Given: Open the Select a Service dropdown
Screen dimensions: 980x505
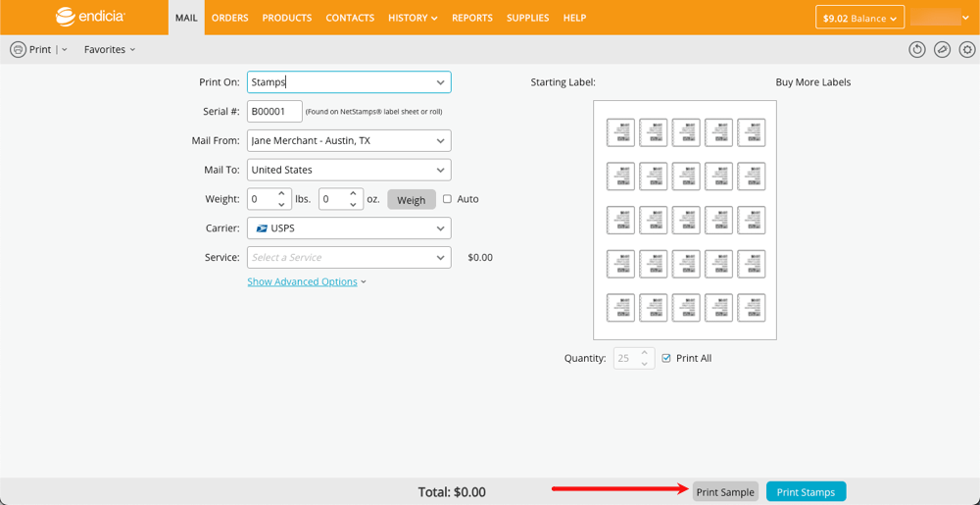Looking at the screenshot, I should pos(350,257).
